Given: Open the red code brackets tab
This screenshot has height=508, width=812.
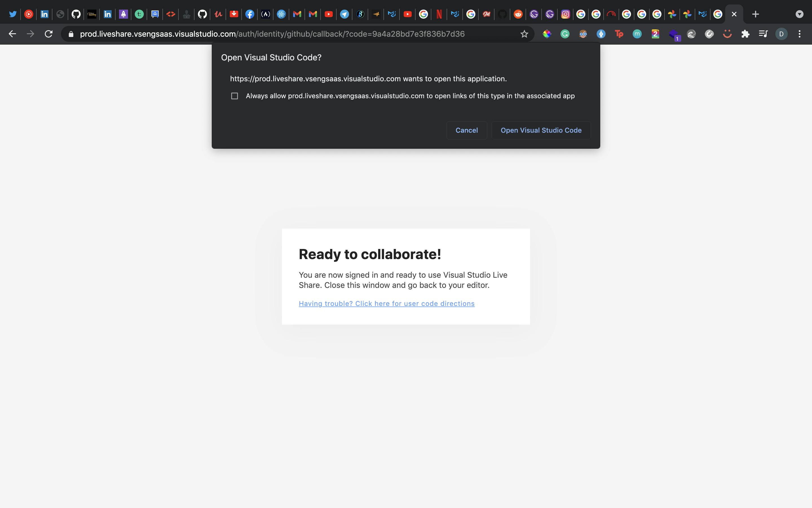Looking at the screenshot, I should pyautogui.click(x=171, y=14).
